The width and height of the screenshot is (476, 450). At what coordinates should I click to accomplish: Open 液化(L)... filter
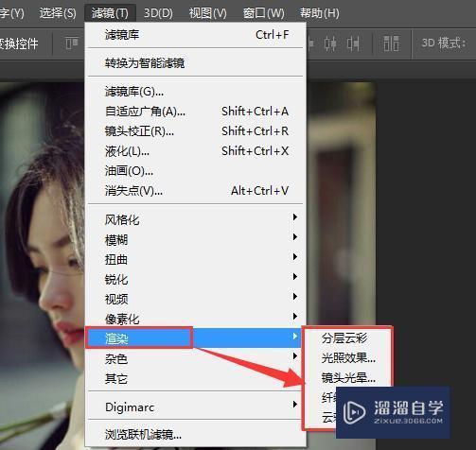point(196,151)
